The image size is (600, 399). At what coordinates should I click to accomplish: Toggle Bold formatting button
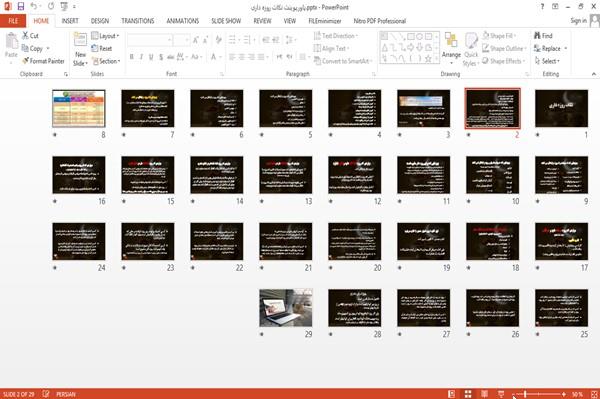[x=131, y=57]
